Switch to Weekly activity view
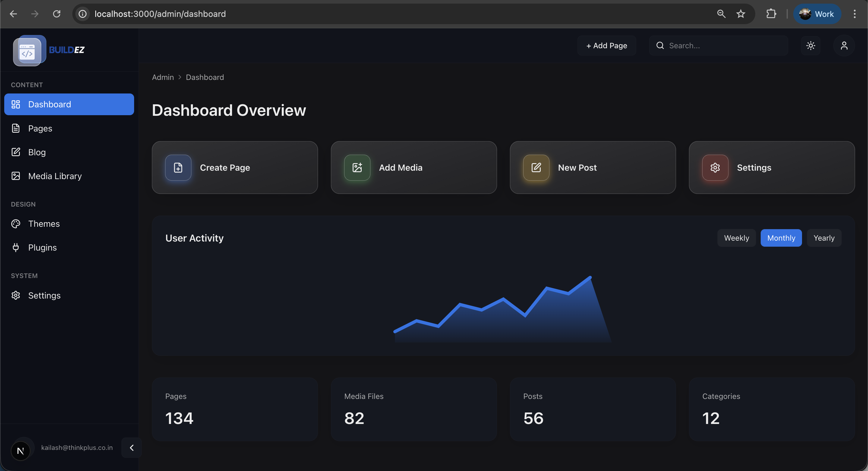Image resolution: width=868 pixels, height=471 pixels. click(736, 238)
